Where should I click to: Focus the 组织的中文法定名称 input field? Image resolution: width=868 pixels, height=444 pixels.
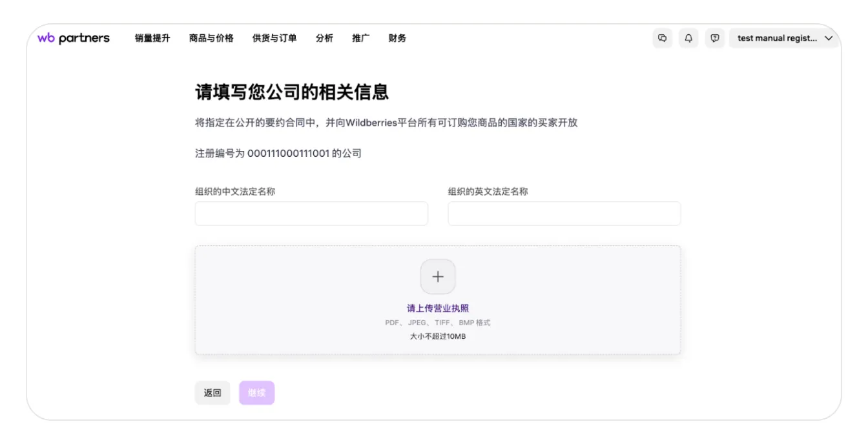coord(311,214)
